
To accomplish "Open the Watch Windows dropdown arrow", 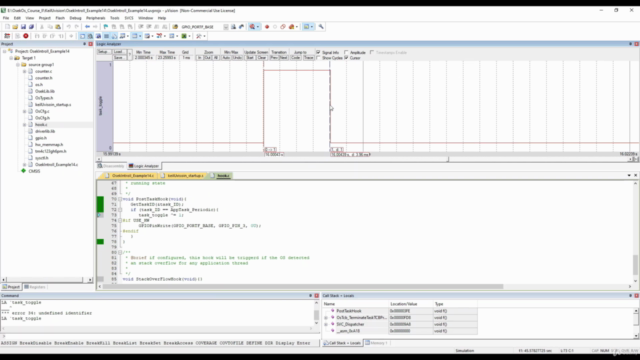I will [x=128, y=36].
